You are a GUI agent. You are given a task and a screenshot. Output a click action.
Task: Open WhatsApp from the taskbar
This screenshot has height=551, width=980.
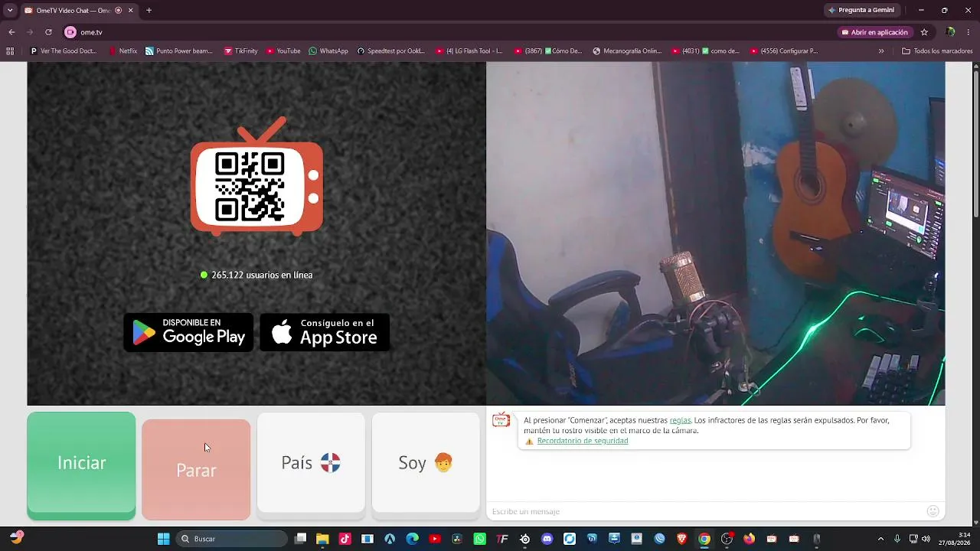[x=479, y=539]
